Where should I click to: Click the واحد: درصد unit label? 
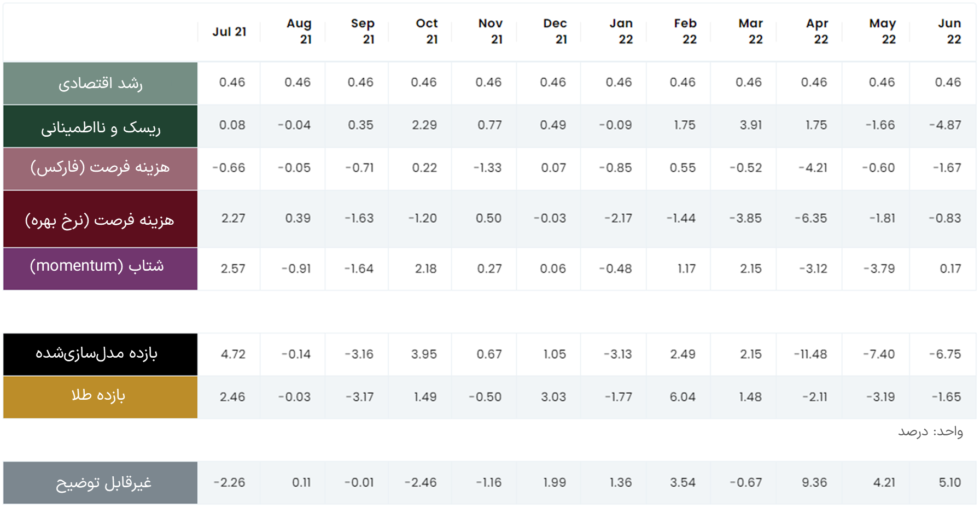tap(930, 432)
